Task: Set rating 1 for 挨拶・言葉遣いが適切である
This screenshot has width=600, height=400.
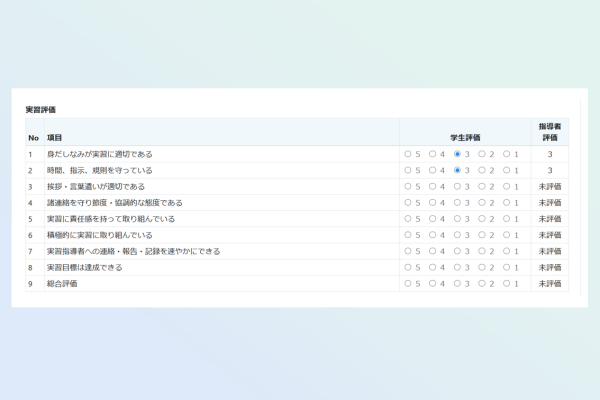Action: point(506,187)
